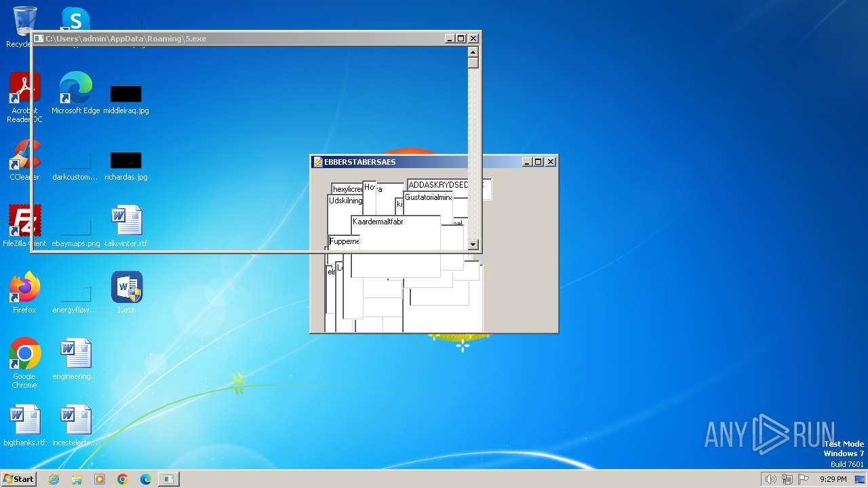
Task: Select the 1.exe desktop file
Action: (126, 293)
